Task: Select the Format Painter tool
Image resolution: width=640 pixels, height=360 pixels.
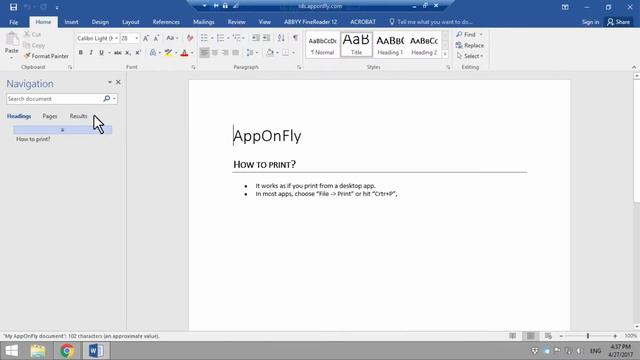Action: (46, 56)
